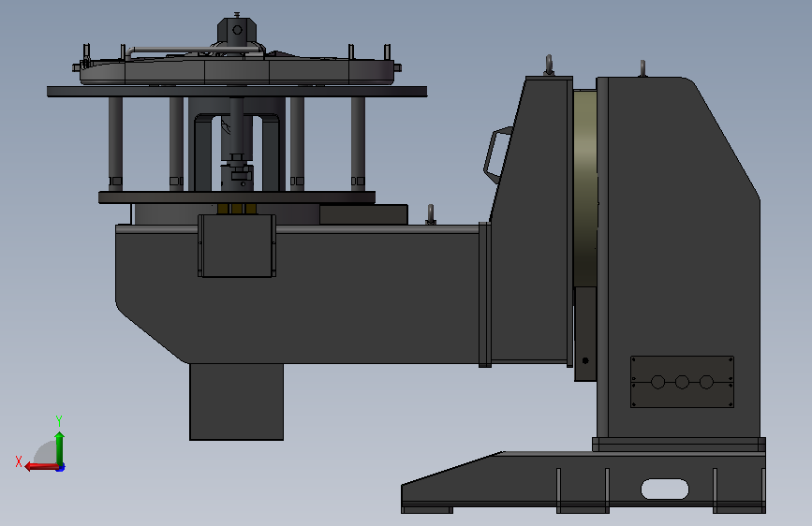This screenshot has height=526, width=812.
Task: Select the middle circle on the cover plate
Action: (682, 382)
